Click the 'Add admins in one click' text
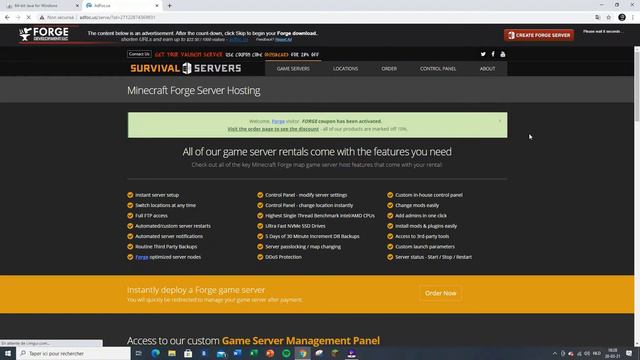The height and width of the screenshot is (360, 640). pos(421,216)
